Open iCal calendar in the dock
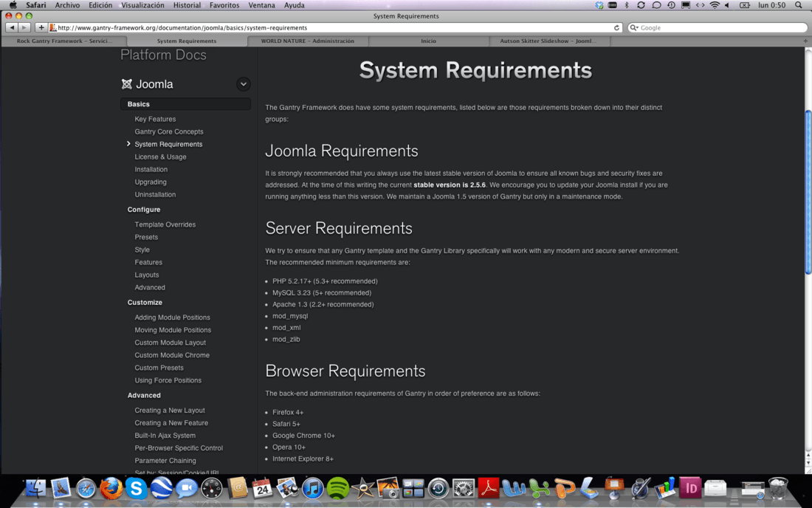Viewport: 812px width, 508px height. pos(262,488)
